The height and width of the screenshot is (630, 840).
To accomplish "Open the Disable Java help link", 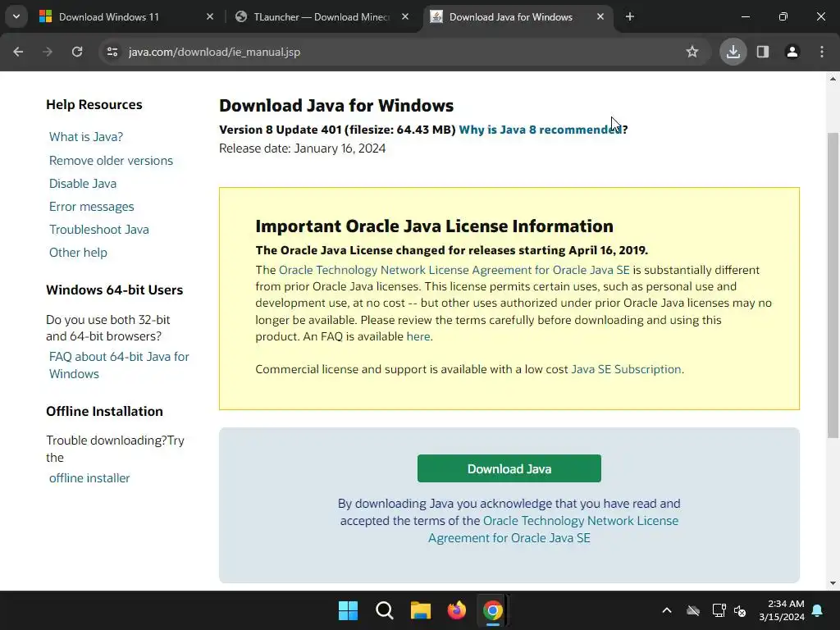I will 83,184.
